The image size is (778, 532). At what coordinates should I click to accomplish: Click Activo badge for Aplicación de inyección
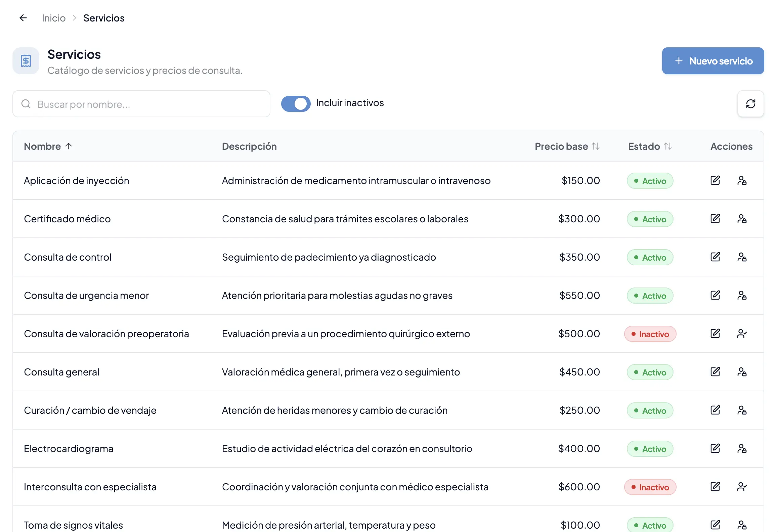click(x=650, y=181)
